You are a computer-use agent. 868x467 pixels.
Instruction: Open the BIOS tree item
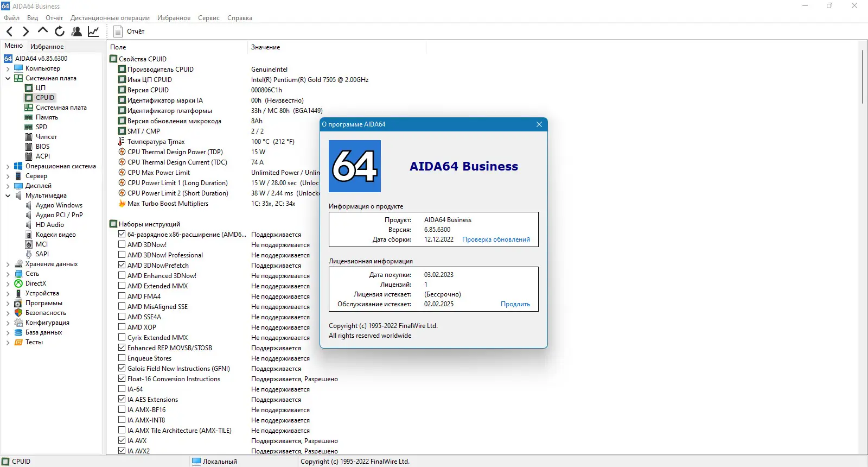42,147
